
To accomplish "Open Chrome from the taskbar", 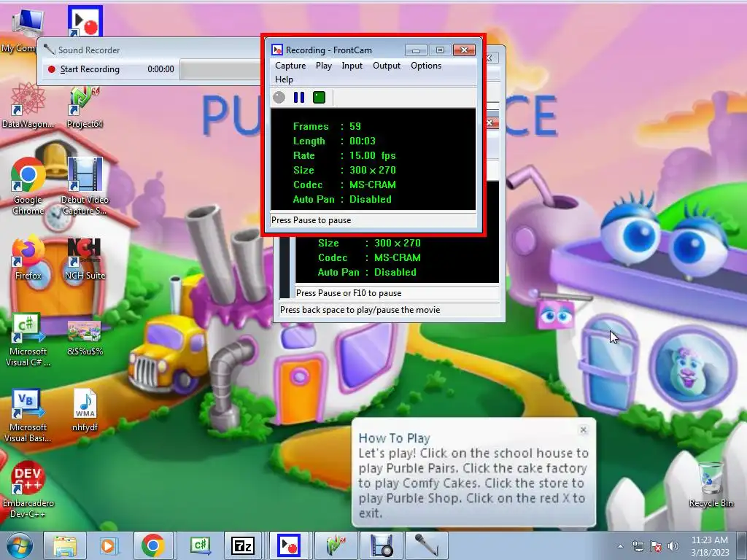I will coord(153,545).
